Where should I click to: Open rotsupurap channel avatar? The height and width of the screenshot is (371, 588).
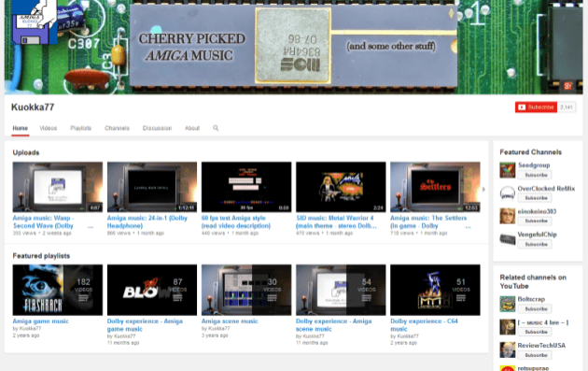coord(508,368)
